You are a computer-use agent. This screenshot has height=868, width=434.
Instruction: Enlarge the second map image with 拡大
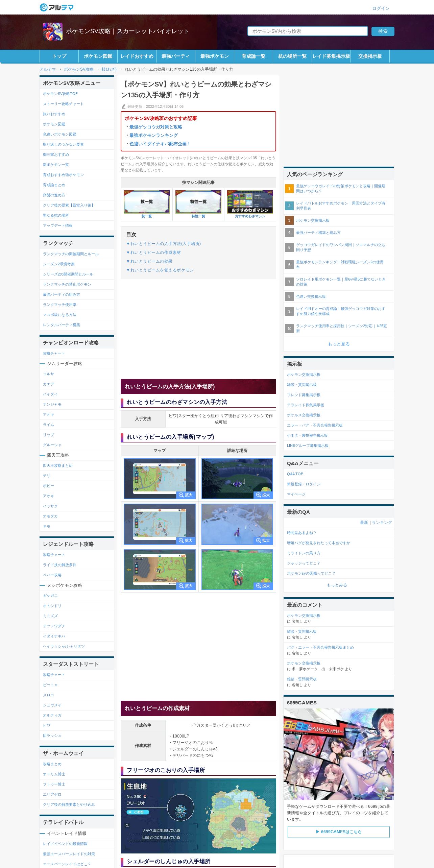click(160, 524)
